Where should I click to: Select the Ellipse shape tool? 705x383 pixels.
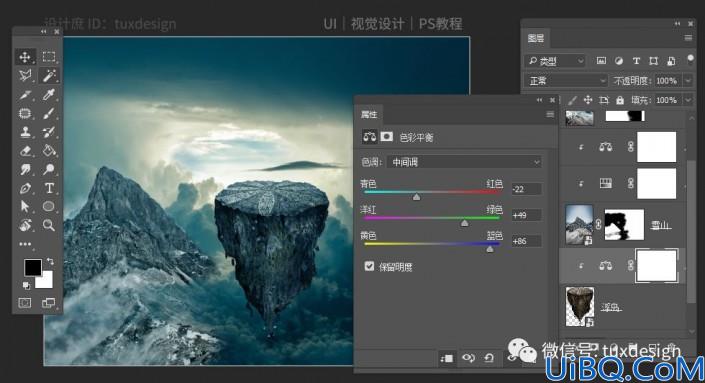tap(49, 206)
